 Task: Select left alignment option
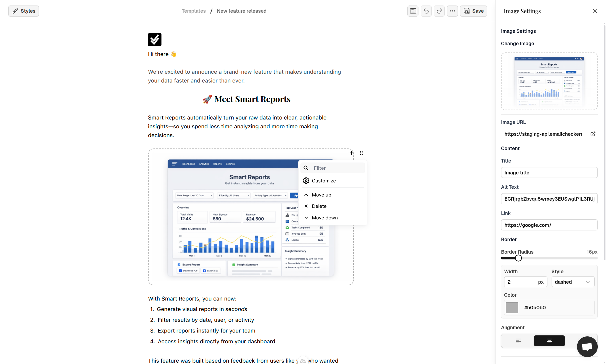pos(518,341)
